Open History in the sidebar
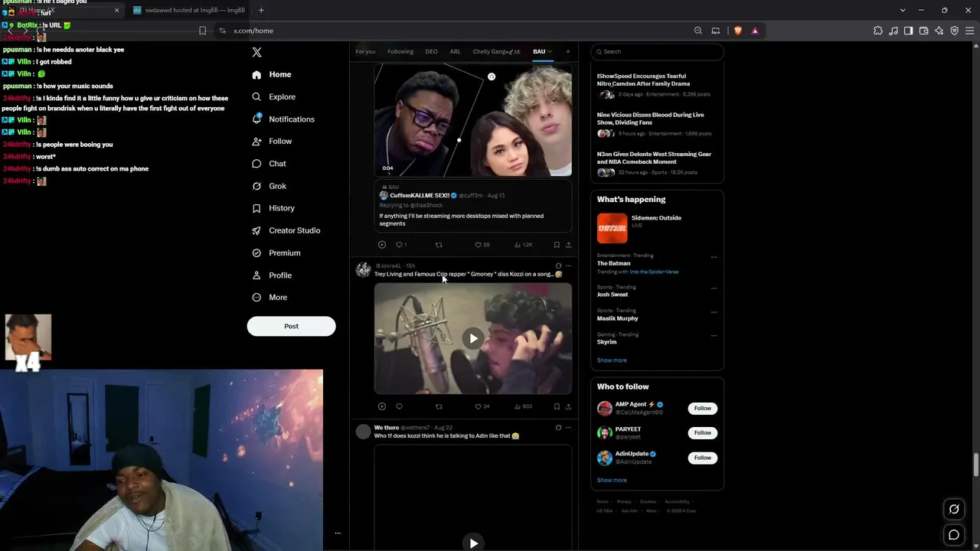 click(273, 208)
